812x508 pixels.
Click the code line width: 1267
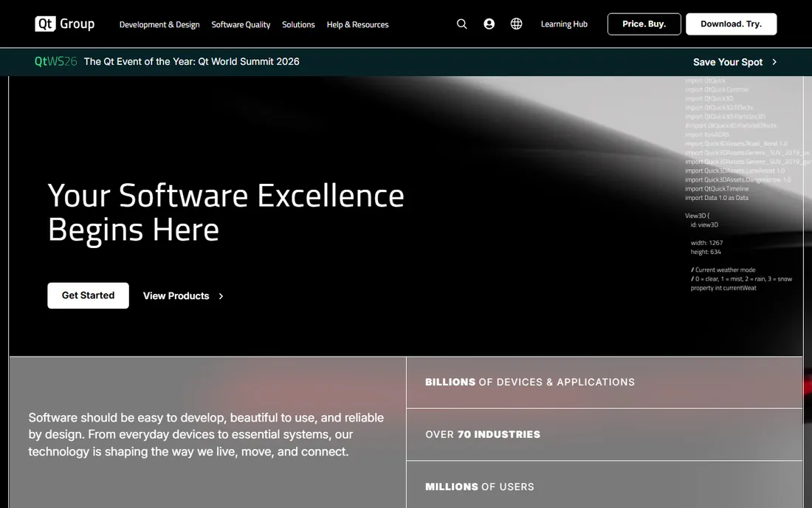[x=706, y=243]
